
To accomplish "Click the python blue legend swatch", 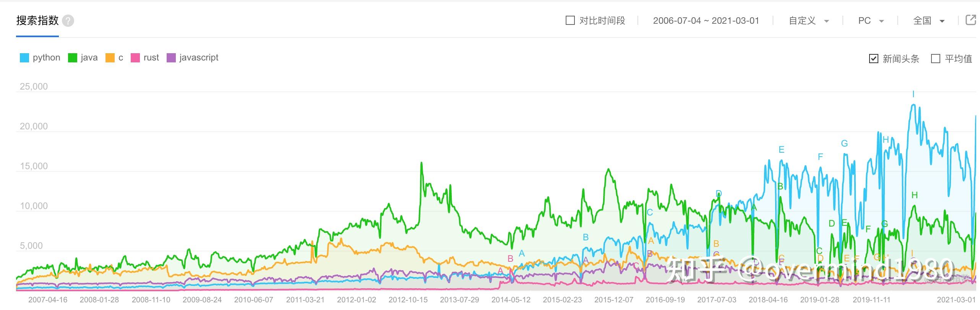I will pos(24,58).
